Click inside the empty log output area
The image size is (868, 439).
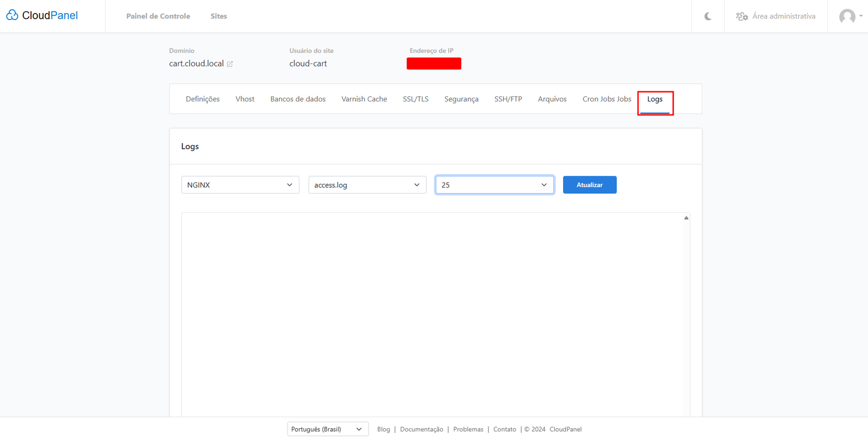[x=434, y=315]
